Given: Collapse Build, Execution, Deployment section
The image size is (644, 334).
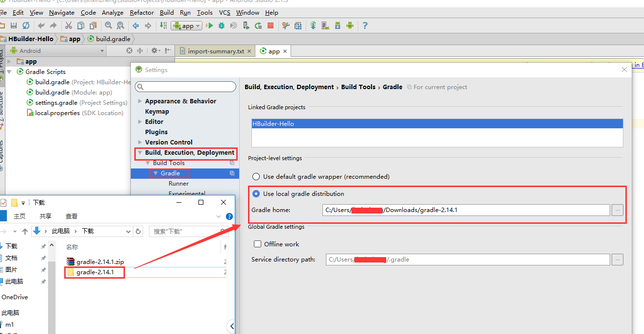Looking at the screenshot, I should coord(140,153).
